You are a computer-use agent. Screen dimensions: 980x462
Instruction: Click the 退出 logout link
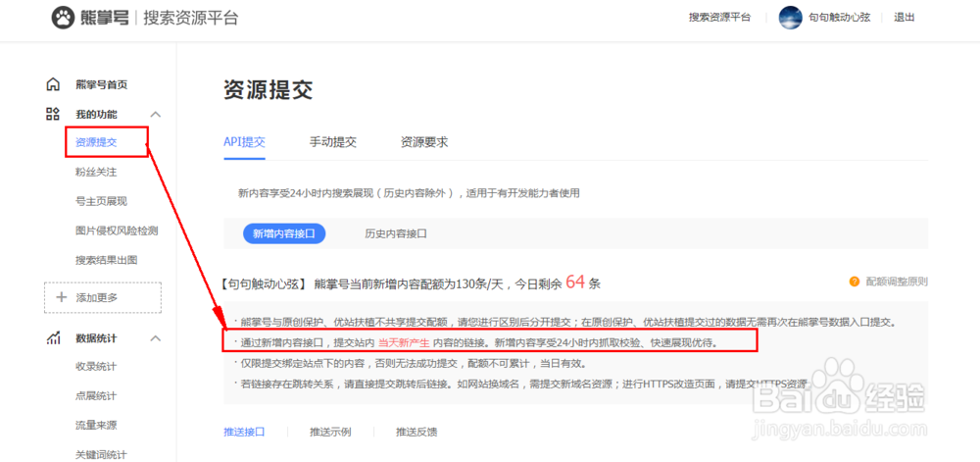(904, 18)
